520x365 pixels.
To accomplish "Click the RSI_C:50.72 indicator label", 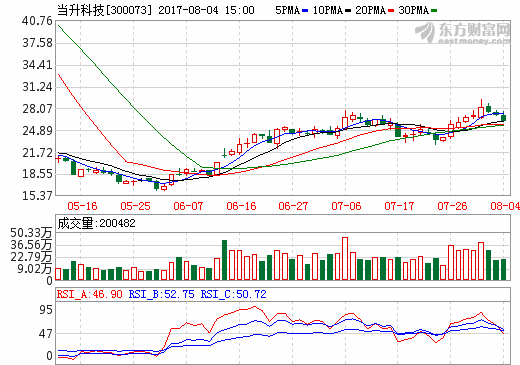I will click(x=234, y=294).
